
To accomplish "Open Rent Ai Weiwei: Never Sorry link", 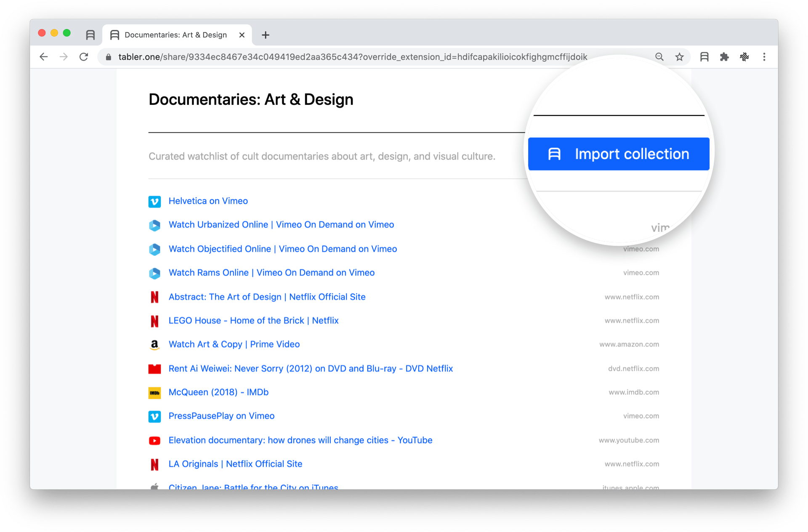I will [x=311, y=369].
